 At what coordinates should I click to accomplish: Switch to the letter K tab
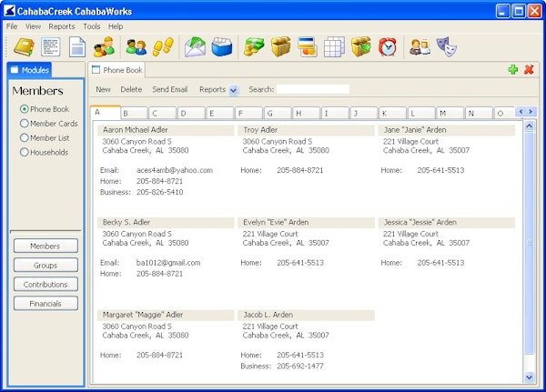393,113
